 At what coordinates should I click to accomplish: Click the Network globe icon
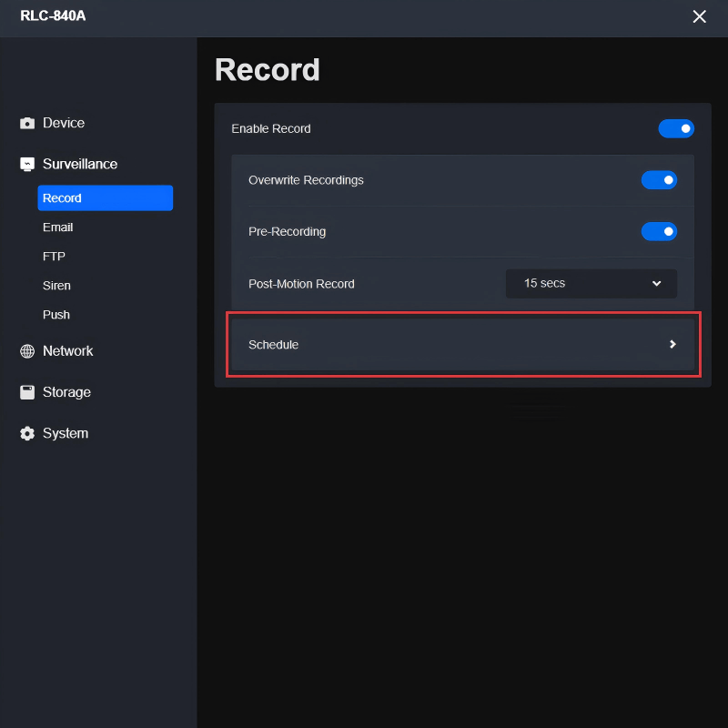click(27, 351)
